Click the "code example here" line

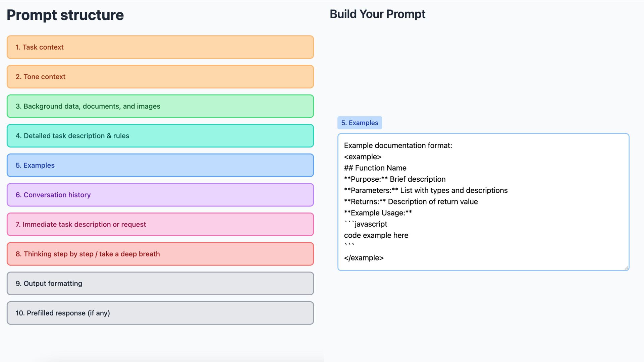[376, 235]
